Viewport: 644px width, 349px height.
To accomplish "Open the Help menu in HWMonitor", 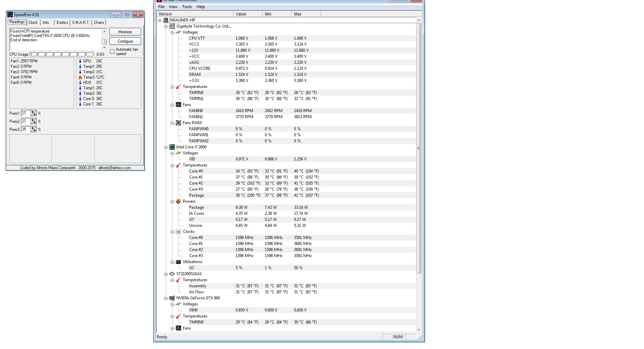I will pyautogui.click(x=201, y=7).
